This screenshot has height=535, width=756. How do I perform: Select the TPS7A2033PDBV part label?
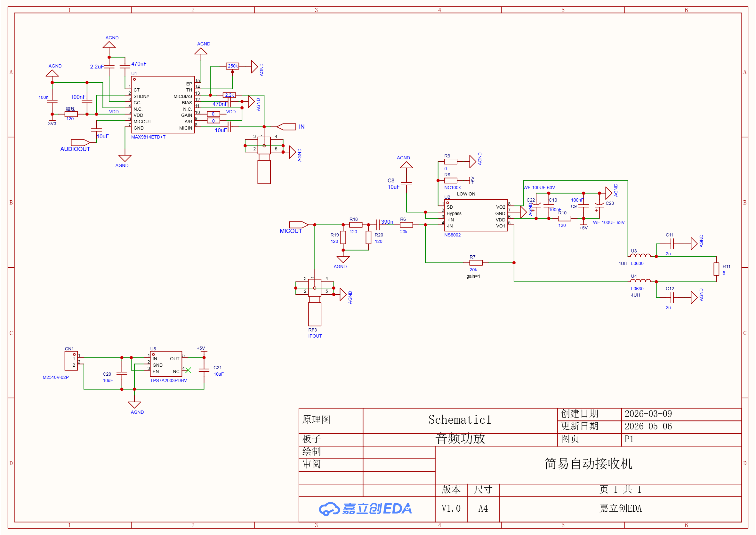(168, 380)
